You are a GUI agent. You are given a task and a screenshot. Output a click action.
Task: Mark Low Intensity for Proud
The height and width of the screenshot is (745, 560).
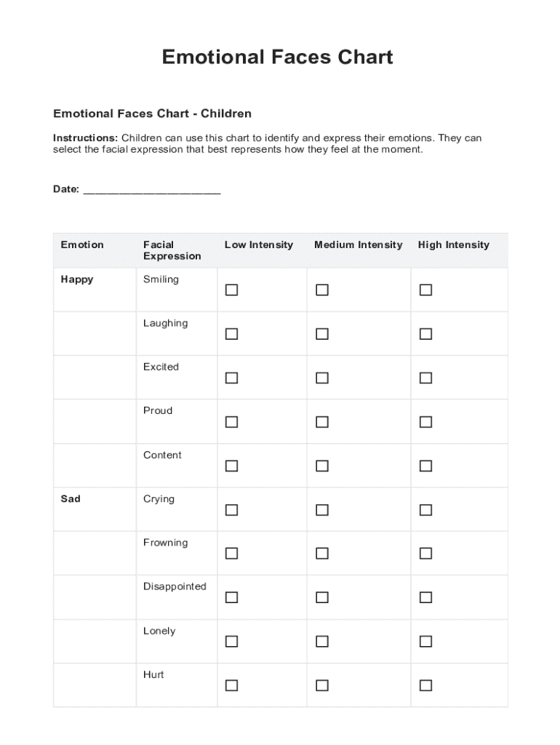(x=231, y=422)
